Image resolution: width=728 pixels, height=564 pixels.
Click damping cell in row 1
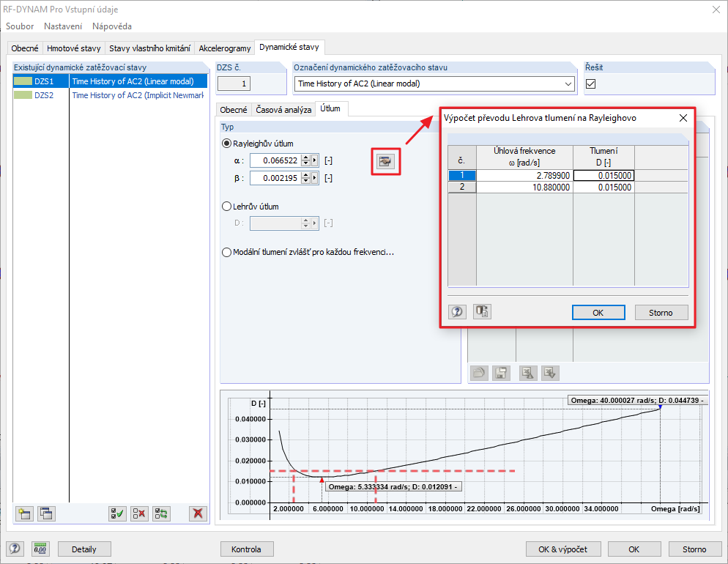click(x=603, y=176)
